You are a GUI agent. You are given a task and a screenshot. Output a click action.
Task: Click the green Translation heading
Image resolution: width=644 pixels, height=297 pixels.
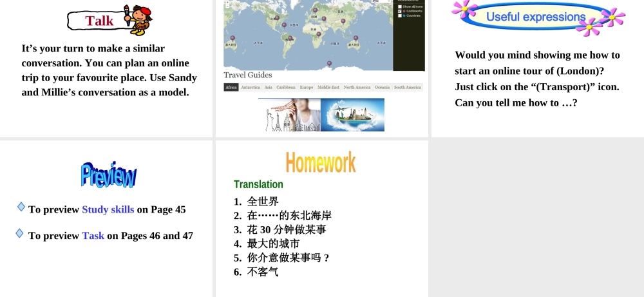tap(258, 184)
